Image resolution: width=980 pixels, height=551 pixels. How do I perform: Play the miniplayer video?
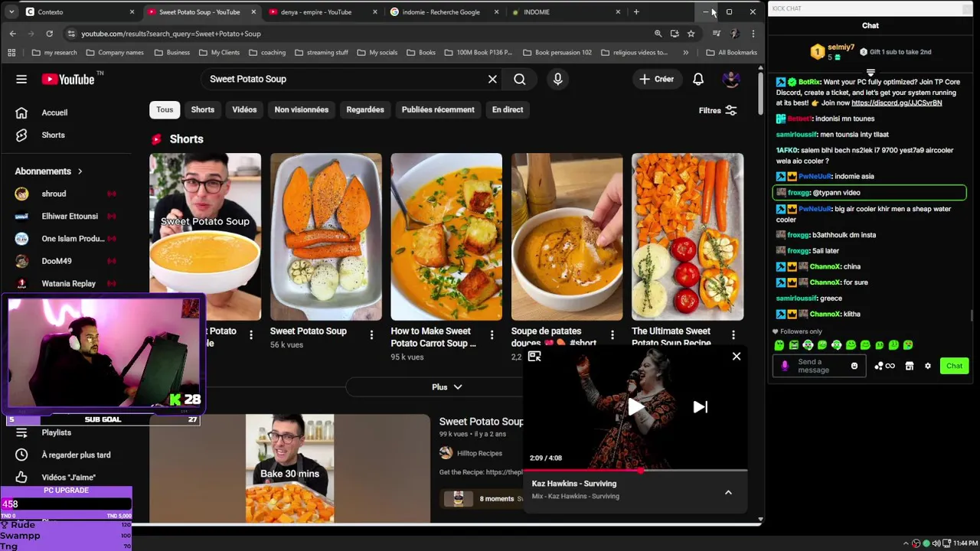pyautogui.click(x=635, y=407)
